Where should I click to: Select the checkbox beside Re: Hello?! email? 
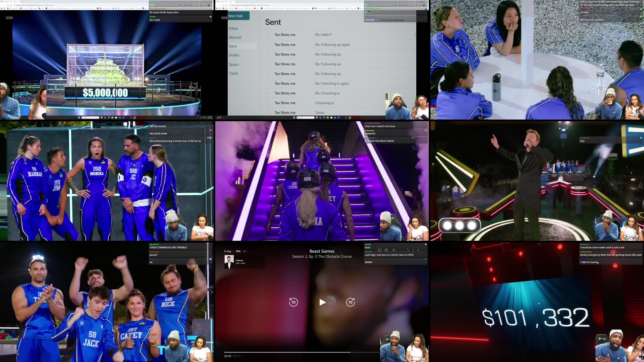click(268, 35)
